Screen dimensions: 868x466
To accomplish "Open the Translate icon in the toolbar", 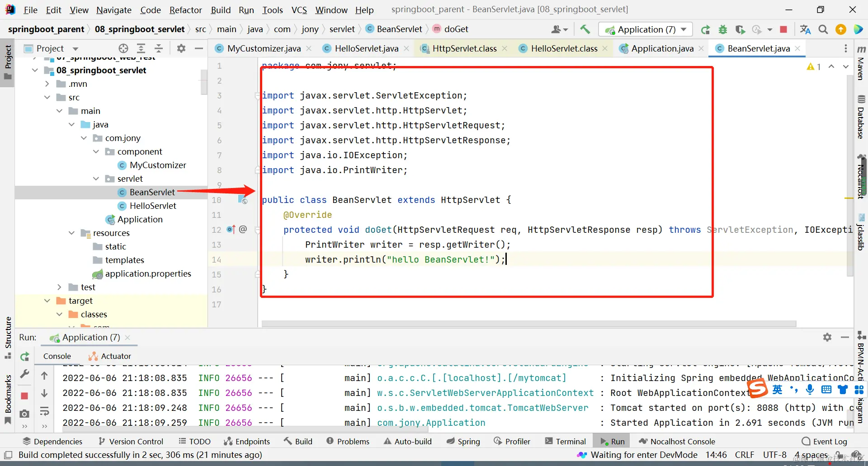I will [x=805, y=29].
